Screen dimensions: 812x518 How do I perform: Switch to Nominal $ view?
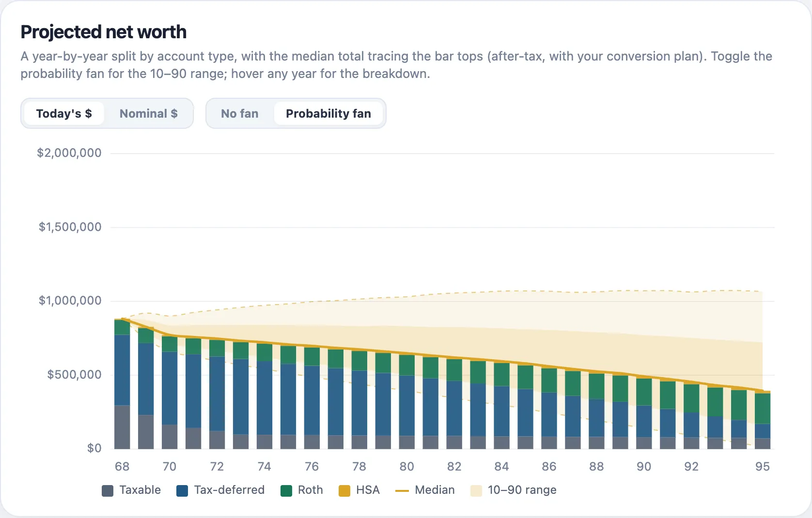(148, 113)
